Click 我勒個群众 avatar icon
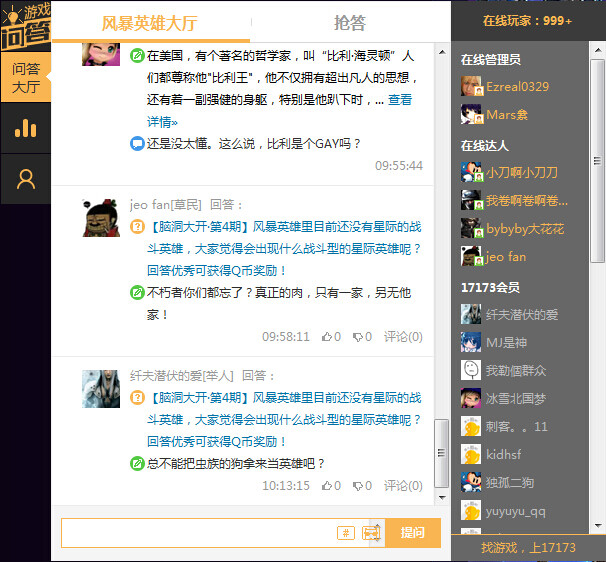This screenshot has width=606, height=562. point(472,370)
